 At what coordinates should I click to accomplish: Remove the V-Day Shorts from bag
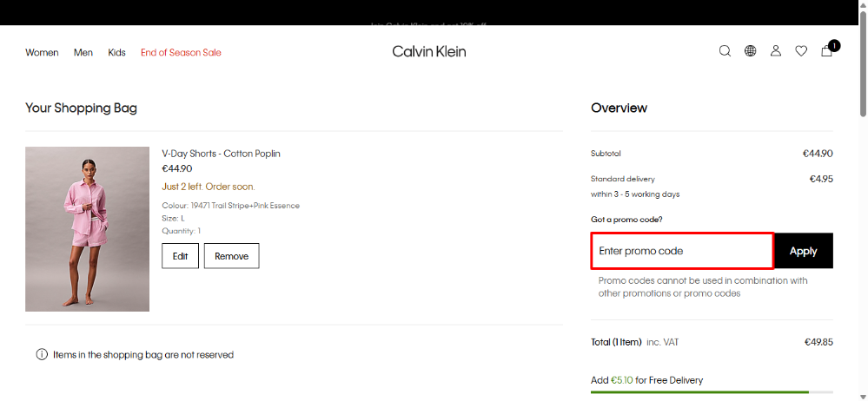click(x=231, y=256)
